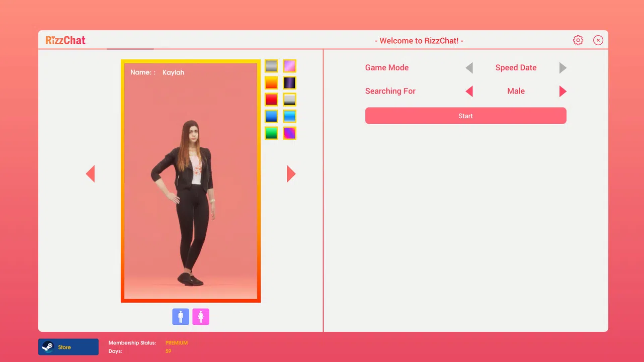Click the Start button
Image resolution: width=644 pixels, height=362 pixels.
466,116
